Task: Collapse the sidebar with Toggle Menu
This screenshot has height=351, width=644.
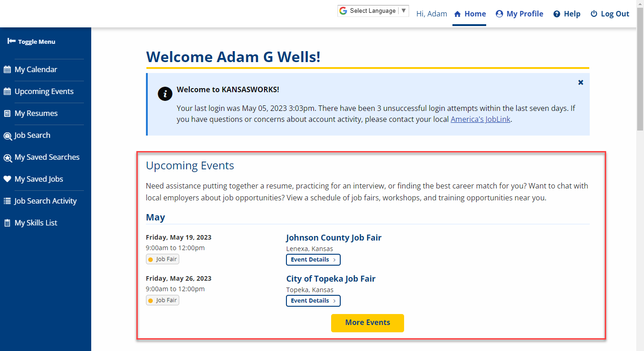Action: pos(31,42)
